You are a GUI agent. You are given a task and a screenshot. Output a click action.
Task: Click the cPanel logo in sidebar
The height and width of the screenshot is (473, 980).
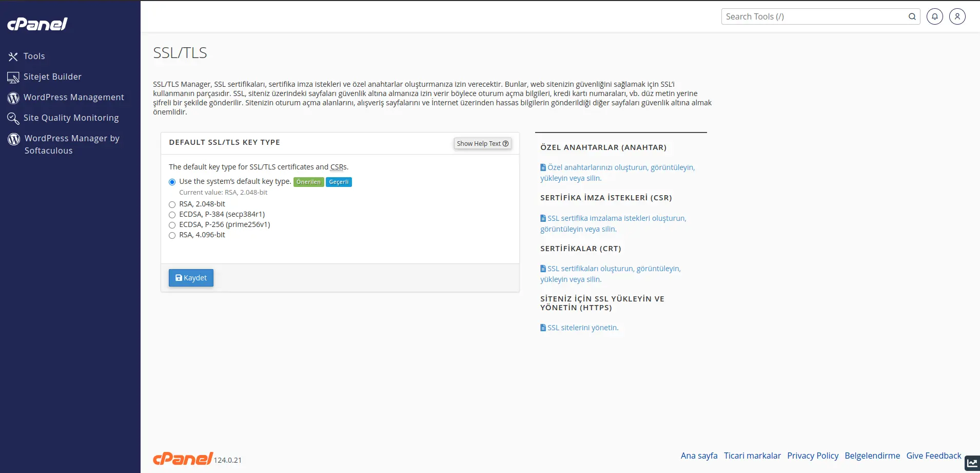tap(37, 24)
